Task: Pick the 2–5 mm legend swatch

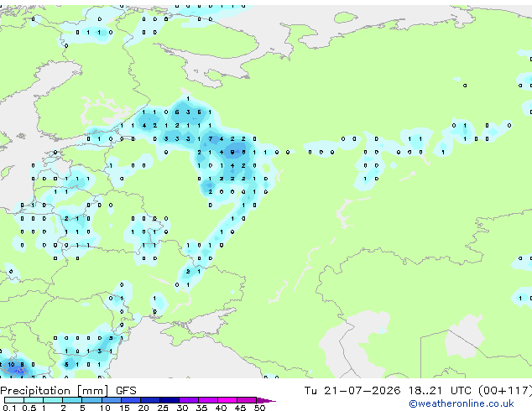Action: (72, 400)
